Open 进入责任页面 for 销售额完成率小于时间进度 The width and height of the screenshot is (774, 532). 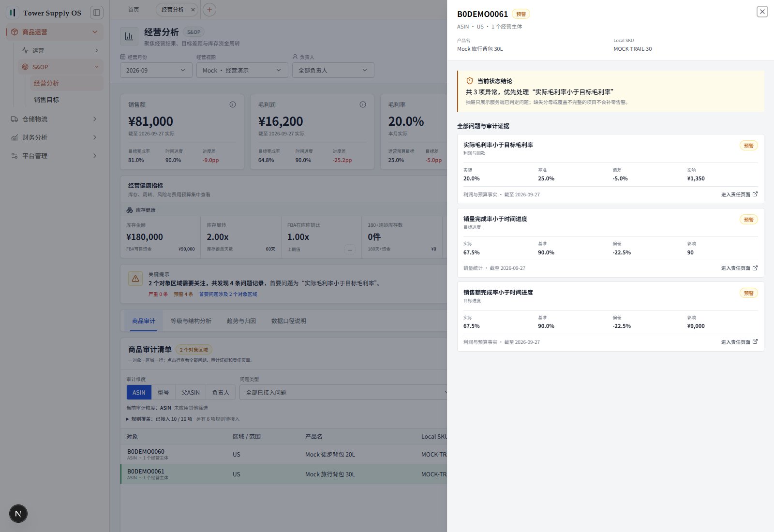(x=739, y=342)
